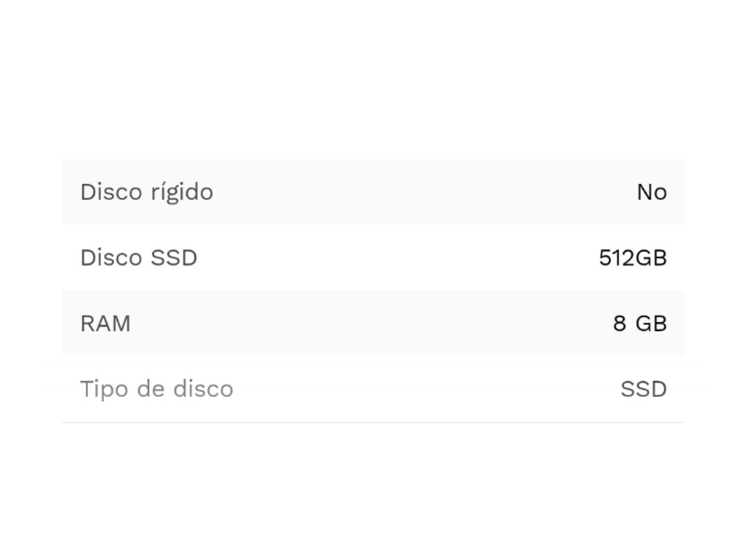
Task: Click the Disco SSD label
Action: coord(139,258)
